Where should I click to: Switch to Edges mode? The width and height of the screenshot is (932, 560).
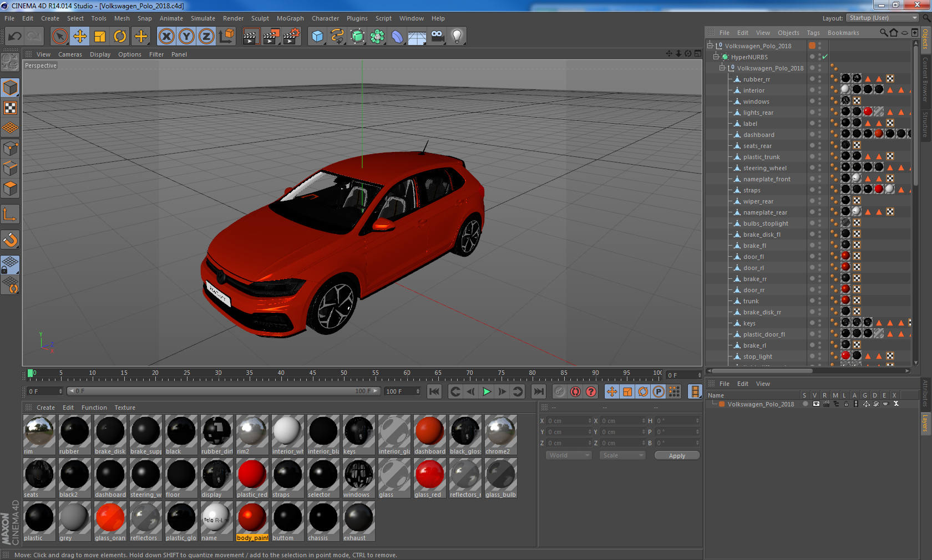tap(10, 169)
